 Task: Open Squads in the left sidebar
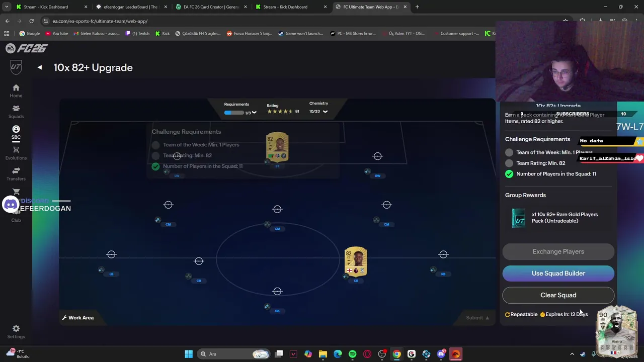tap(16, 112)
